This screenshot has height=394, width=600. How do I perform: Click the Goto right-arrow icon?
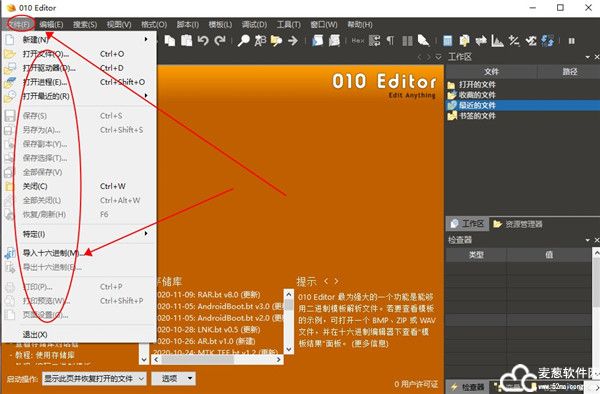[x=293, y=41]
